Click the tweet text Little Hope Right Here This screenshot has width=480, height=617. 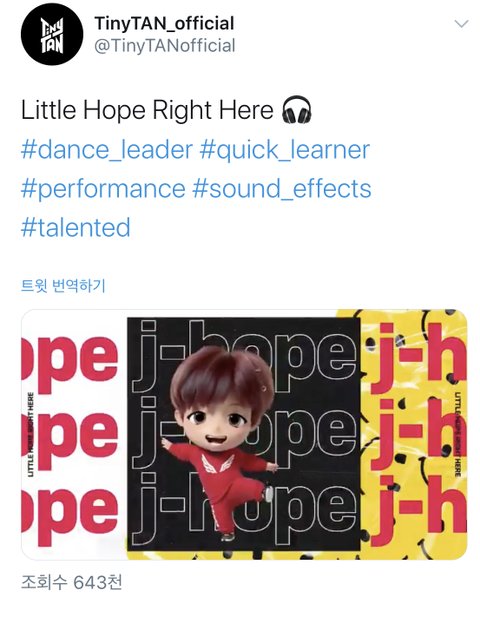click(x=147, y=110)
